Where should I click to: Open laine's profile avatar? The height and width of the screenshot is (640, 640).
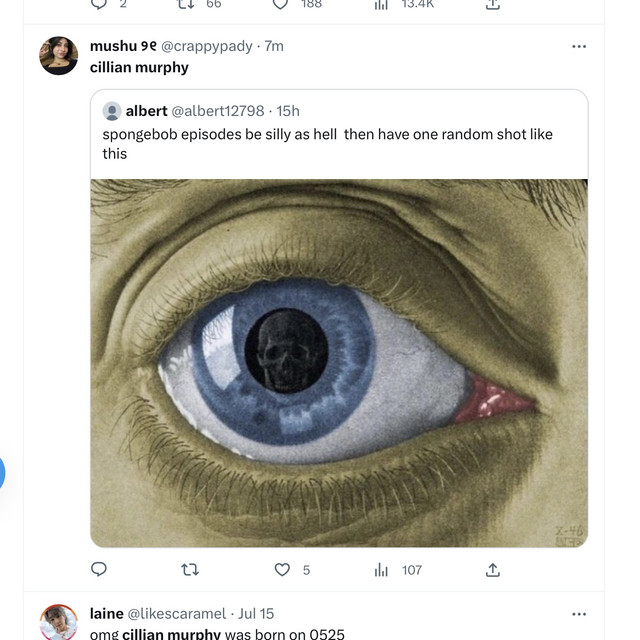pos(58,622)
